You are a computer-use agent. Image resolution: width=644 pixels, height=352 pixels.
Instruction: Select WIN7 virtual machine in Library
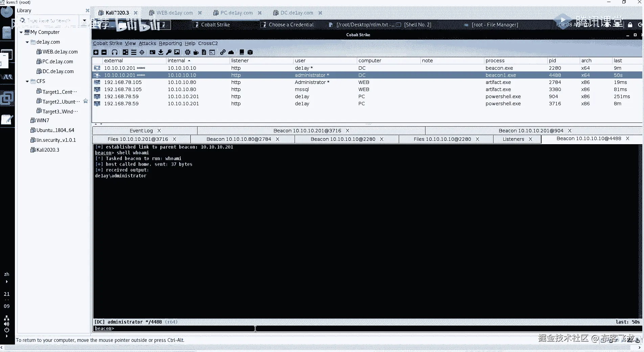coord(43,120)
